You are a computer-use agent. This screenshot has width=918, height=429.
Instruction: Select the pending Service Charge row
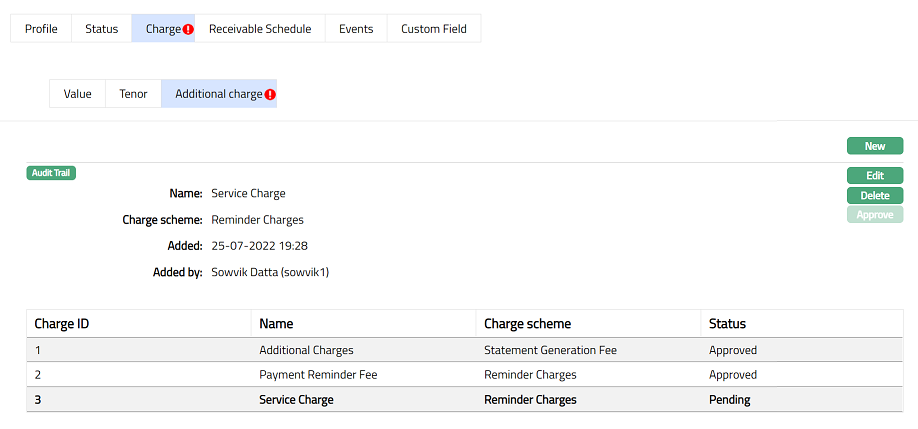click(296, 399)
